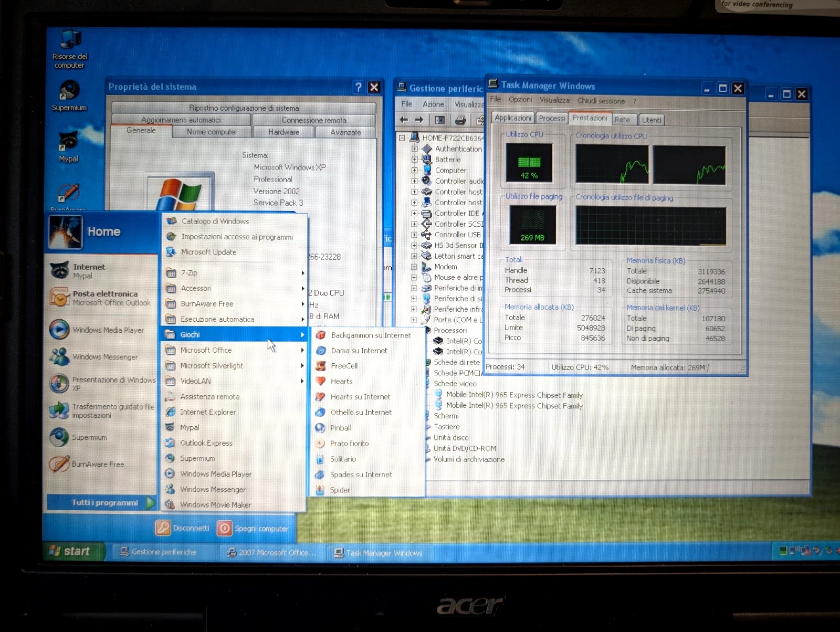Expand the 7-Zip submenu

[234, 273]
